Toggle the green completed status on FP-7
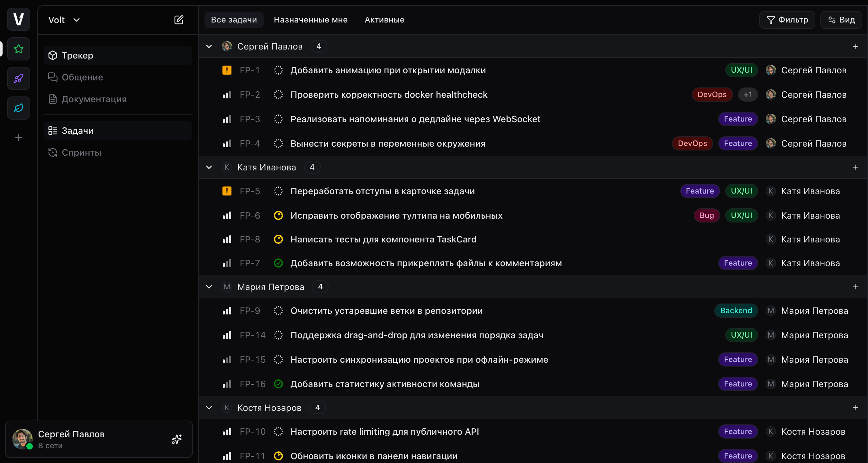 (278, 263)
